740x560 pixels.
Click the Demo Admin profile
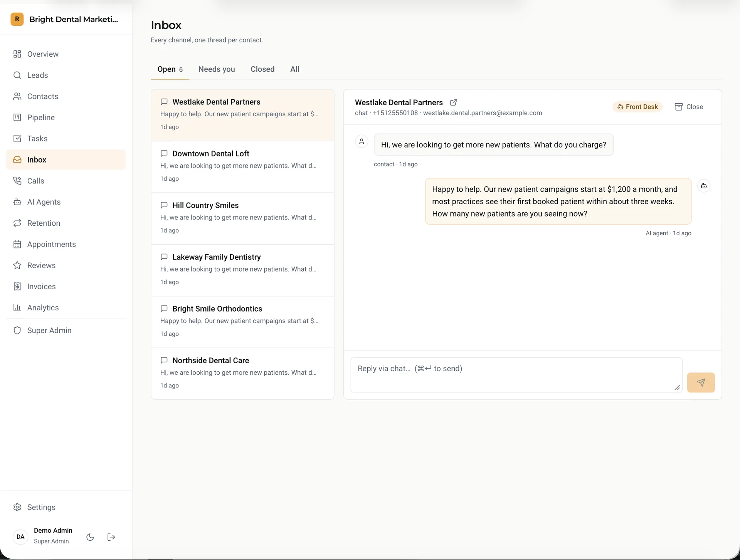(x=53, y=535)
